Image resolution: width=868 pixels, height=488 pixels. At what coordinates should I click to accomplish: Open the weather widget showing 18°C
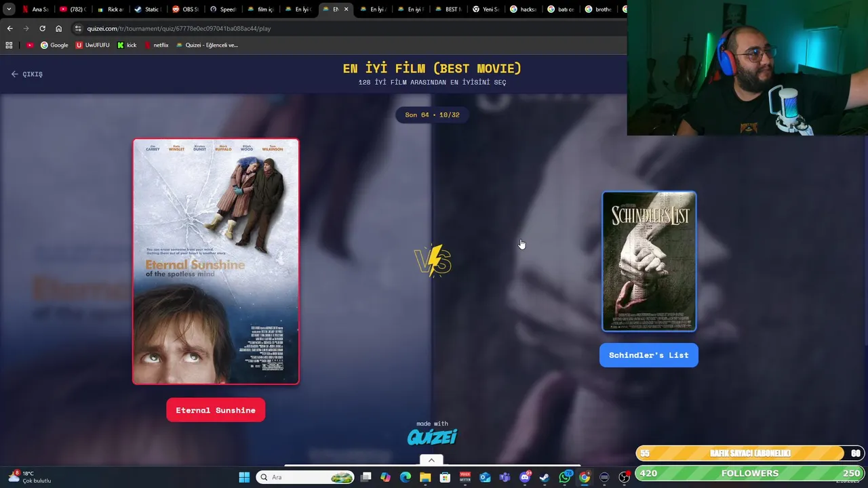pos(31,477)
